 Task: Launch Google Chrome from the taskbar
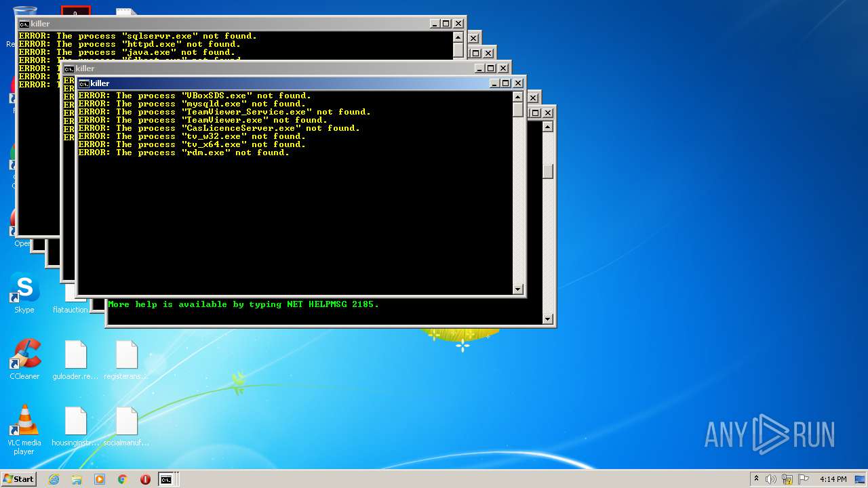(123, 479)
